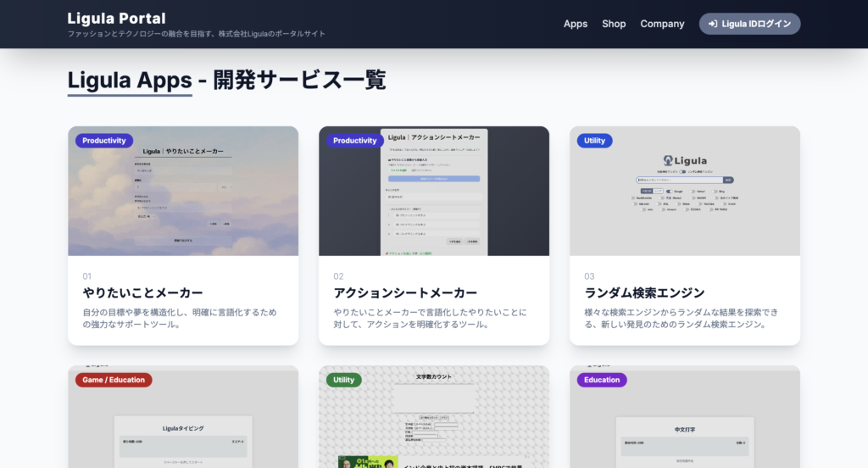Click the blue Utility badge on ランダム検索エンジン
This screenshot has width=868, height=468.
coord(594,141)
